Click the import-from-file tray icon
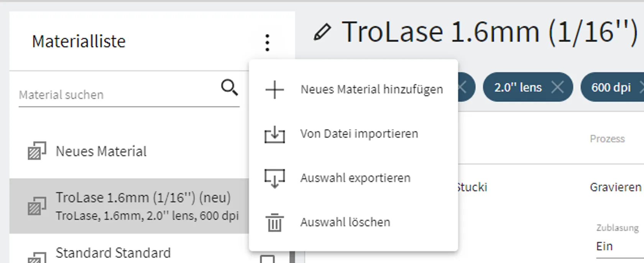 click(274, 134)
